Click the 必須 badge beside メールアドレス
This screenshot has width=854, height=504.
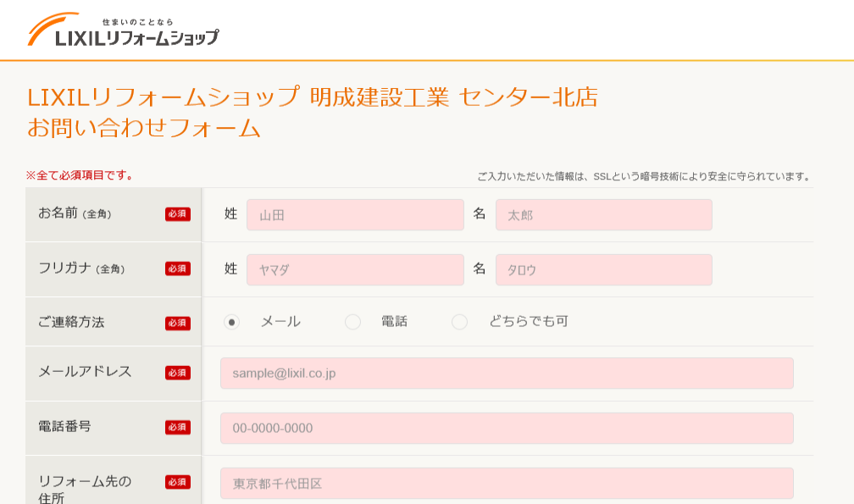pos(178,373)
